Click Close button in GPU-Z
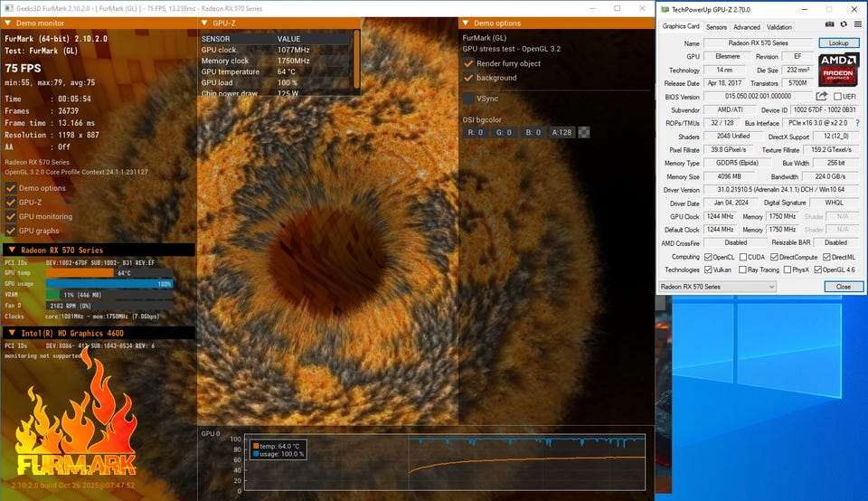 844,287
